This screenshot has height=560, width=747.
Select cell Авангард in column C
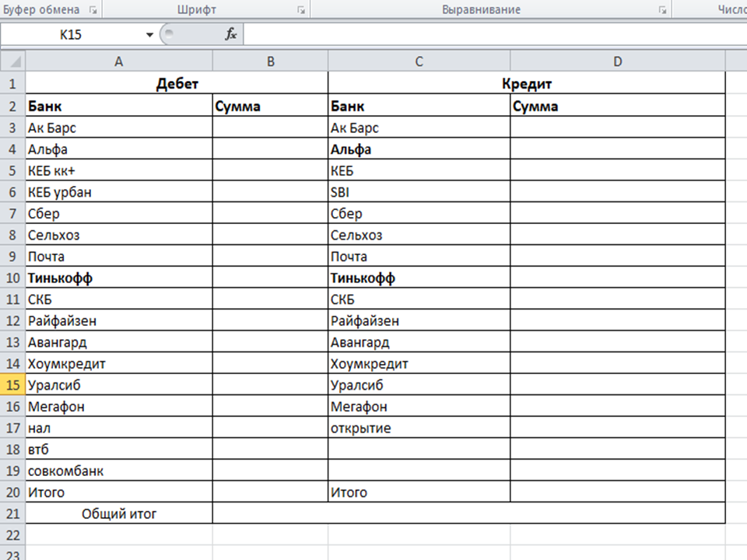[x=419, y=341]
